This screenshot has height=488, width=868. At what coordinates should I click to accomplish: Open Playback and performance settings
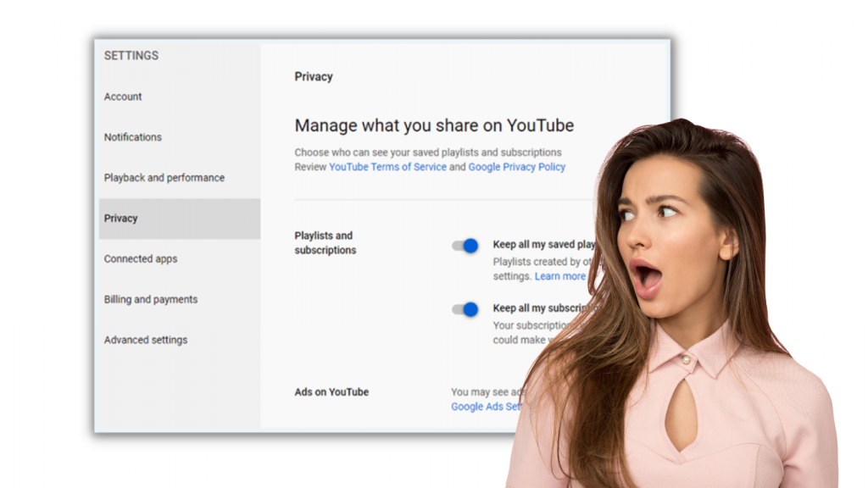[164, 178]
